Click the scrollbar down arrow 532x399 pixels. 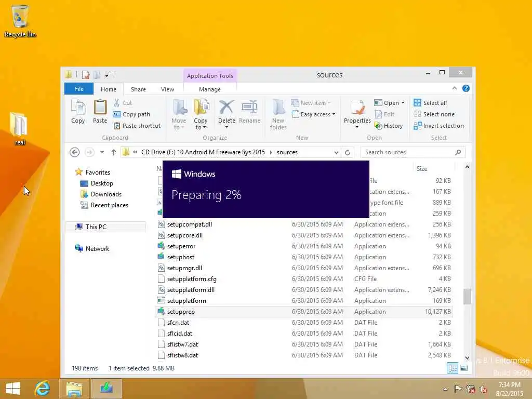[x=467, y=357]
